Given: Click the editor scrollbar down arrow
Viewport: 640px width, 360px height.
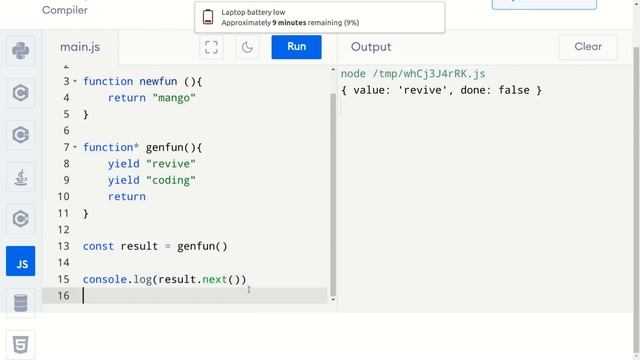Looking at the screenshot, I should (333, 300).
